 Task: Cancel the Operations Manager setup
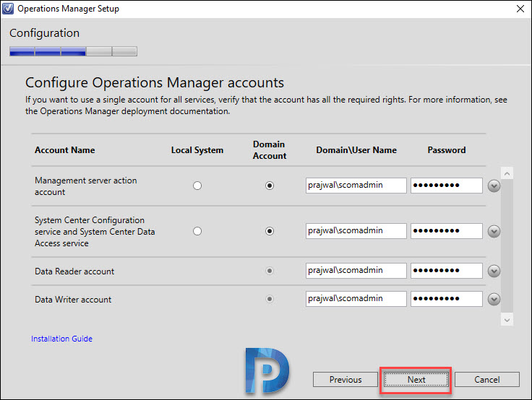pos(487,380)
